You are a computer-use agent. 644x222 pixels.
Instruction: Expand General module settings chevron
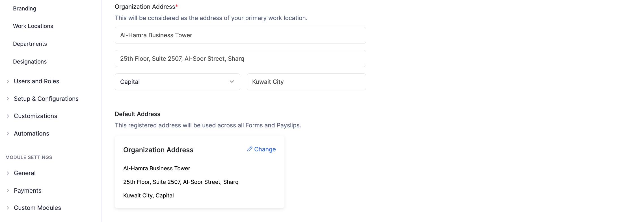[x=8, y=173]
